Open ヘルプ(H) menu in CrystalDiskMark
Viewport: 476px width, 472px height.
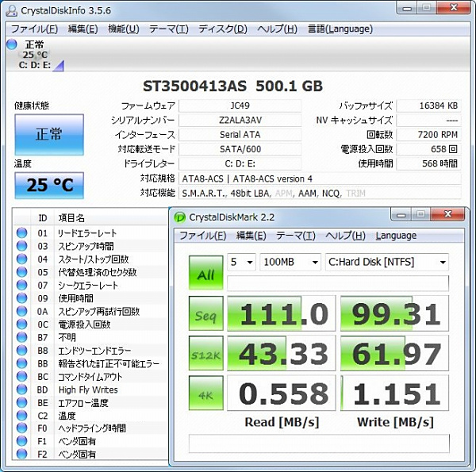pyautogui.click(x=345, y=236)
